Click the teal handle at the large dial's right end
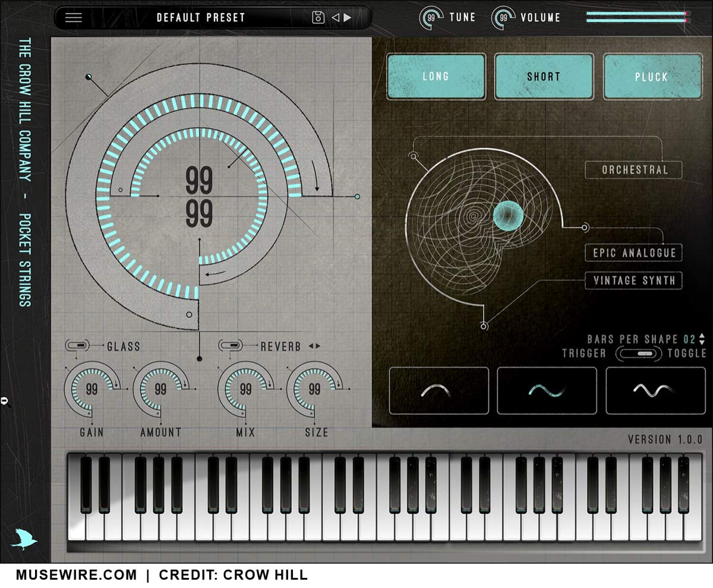Screen dimensions: 713x588 point(357,196)
